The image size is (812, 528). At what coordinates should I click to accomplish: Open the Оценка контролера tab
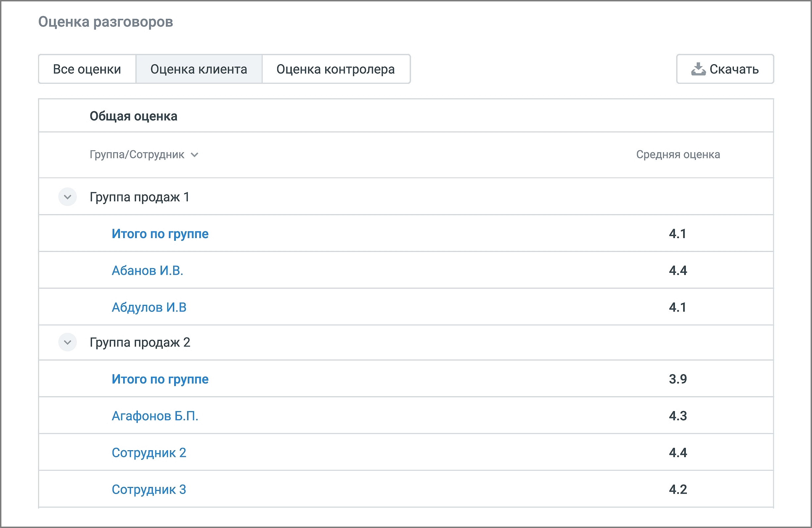(x=335, y=69)
